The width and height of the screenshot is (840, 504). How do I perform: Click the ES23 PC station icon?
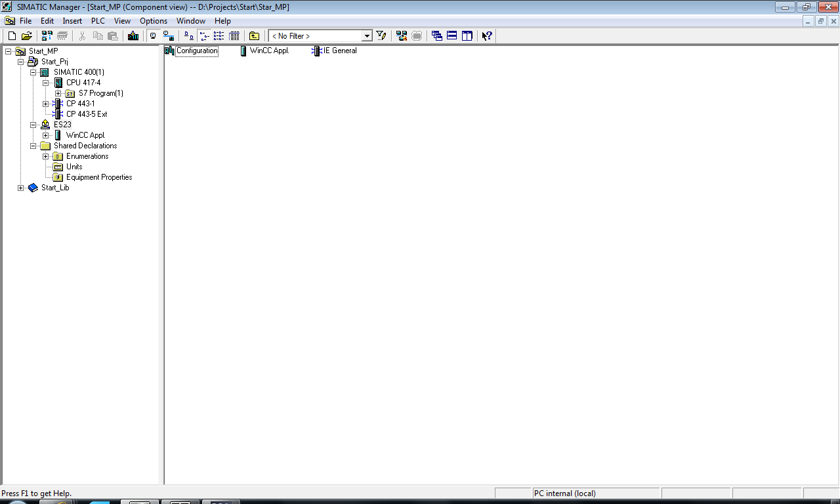(x=45, y=125)
